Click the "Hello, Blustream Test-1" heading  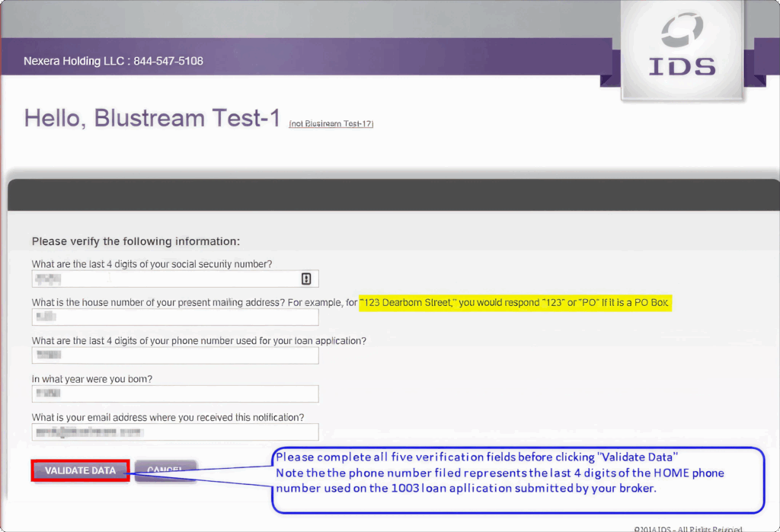click(152, 119)
